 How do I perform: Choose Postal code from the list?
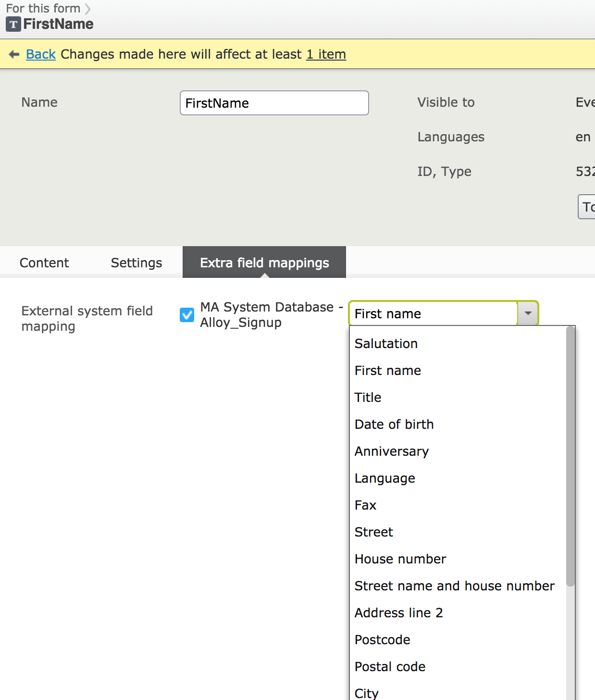[390, 667]
